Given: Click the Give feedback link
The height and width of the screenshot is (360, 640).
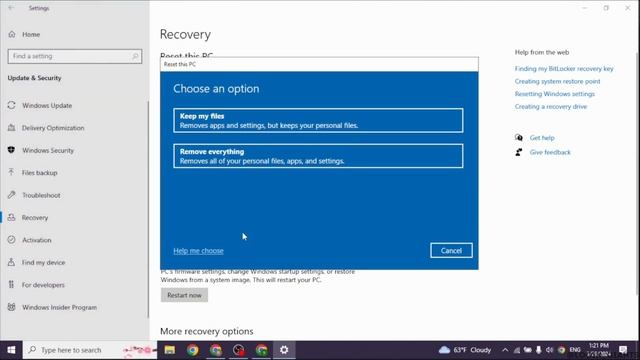Looking at the screenshot, I should (550, 153).
